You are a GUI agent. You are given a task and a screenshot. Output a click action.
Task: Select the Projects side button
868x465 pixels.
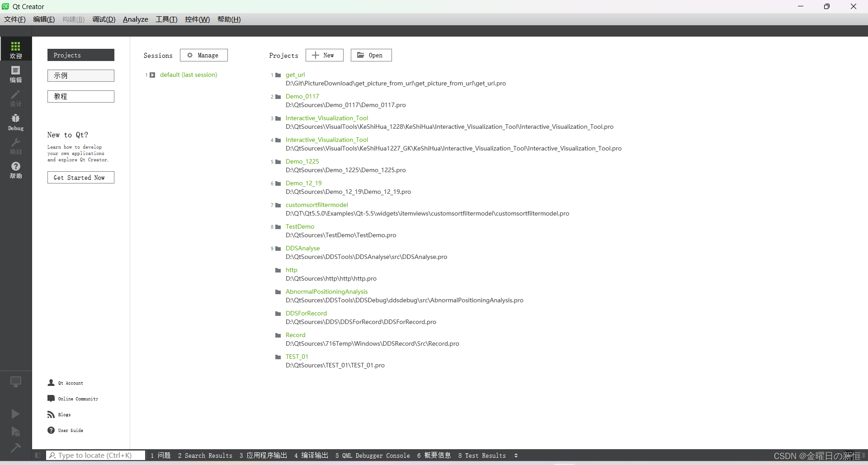tap(81, 55)
